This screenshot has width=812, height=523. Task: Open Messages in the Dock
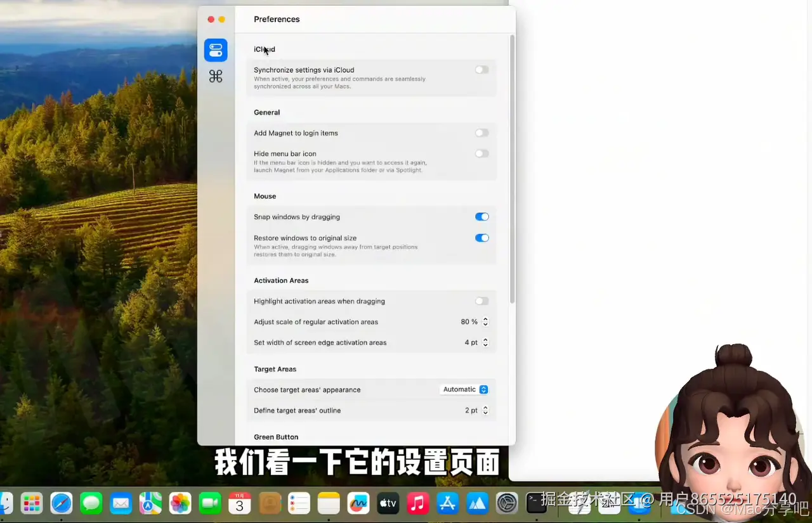point(91,503)
